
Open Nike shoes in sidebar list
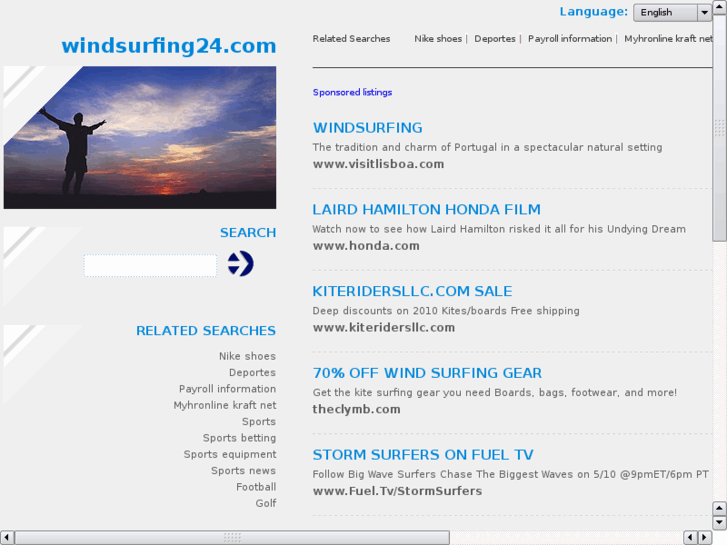(x=248, y=356)
